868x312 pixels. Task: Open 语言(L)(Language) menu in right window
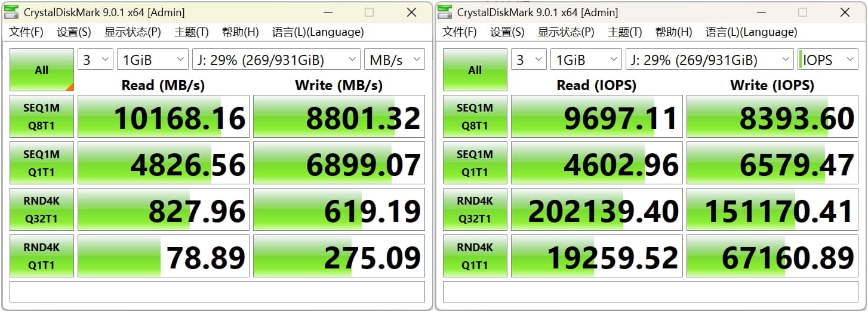point(751,32)
